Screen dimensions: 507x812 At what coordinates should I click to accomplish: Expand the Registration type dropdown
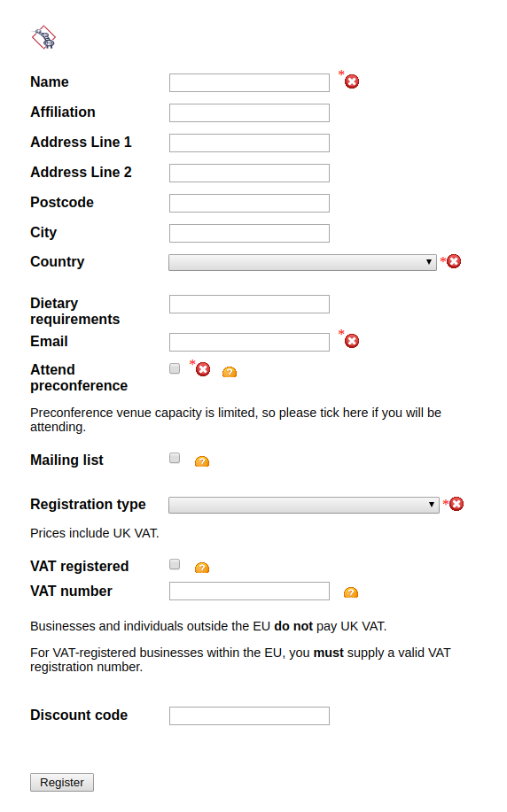click(x=304, y=505)
